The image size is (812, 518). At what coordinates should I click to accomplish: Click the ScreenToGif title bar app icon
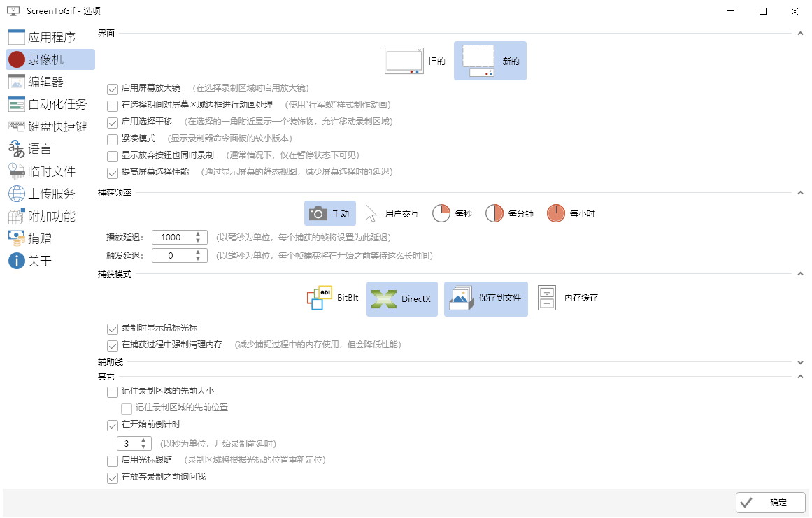(x=13, y=11)
